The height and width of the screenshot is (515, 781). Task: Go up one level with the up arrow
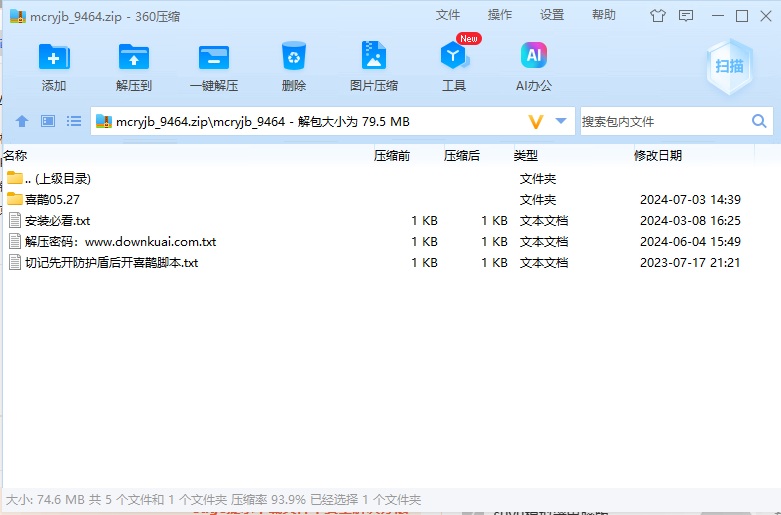[21, 121]
